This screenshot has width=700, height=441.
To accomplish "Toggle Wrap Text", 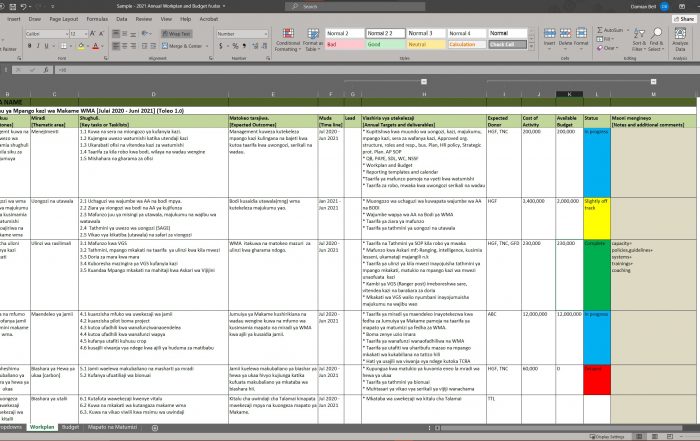I will (177, 34).
